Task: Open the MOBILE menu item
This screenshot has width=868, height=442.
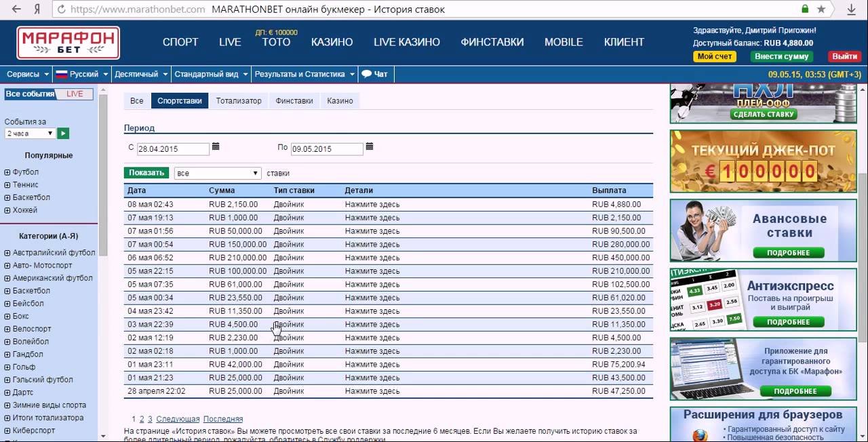Action: point(564,42)
